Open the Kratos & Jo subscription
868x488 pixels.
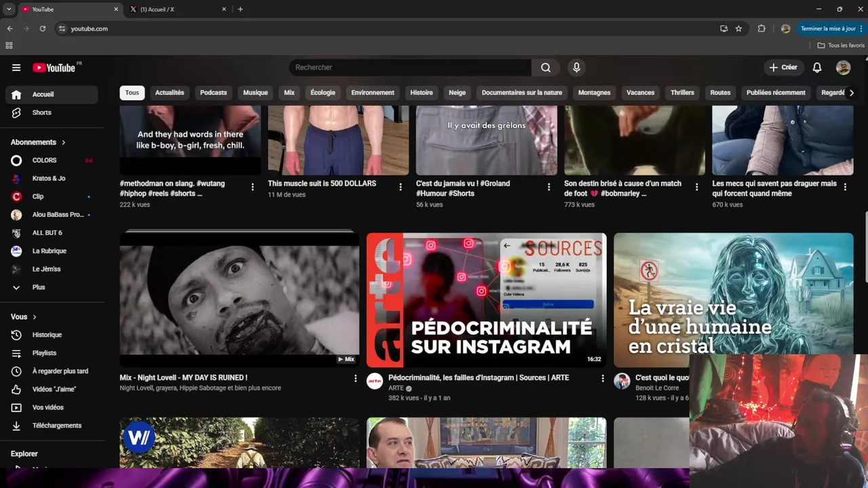click(52, 178)
